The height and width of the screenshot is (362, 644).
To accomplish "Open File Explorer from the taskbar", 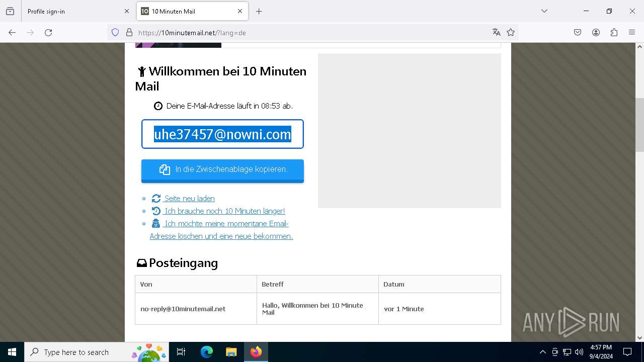I will pos(231,352).
